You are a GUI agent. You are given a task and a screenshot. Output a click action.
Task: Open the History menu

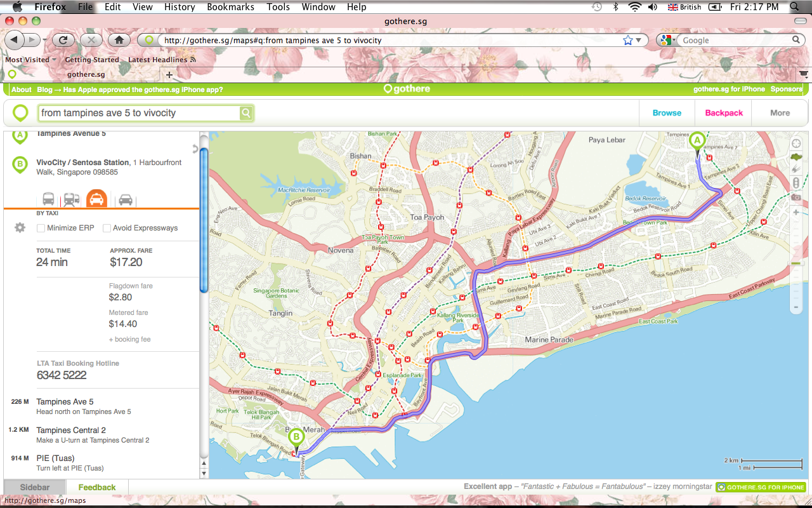tap(180, 7)
